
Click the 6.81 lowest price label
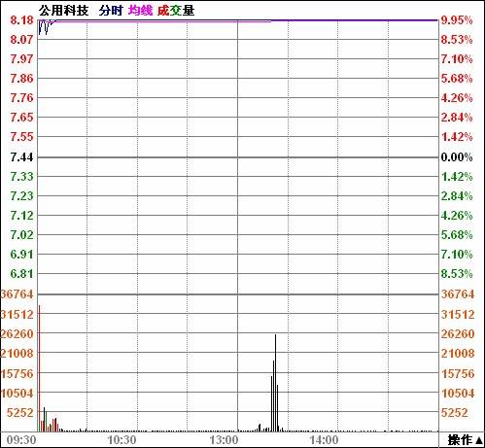(21, 274)
